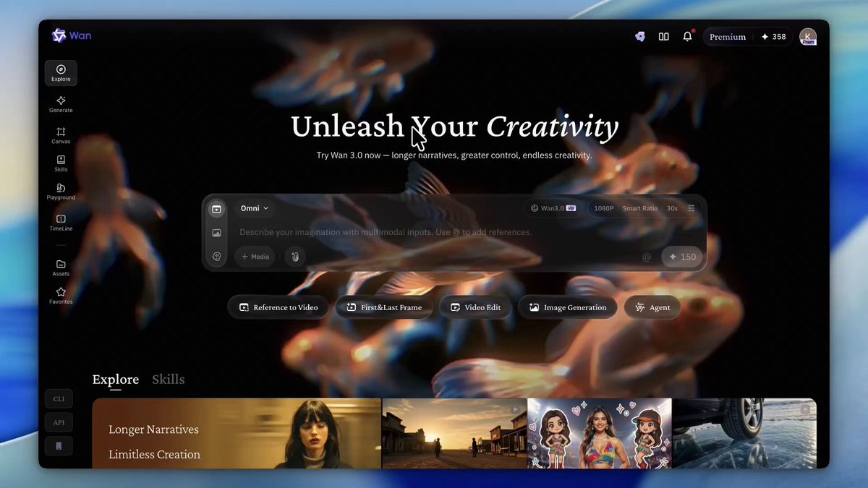Click the Try Wan 3.0 now tagline
This screenshot has width=868, height=488.
tap(454, 155)
